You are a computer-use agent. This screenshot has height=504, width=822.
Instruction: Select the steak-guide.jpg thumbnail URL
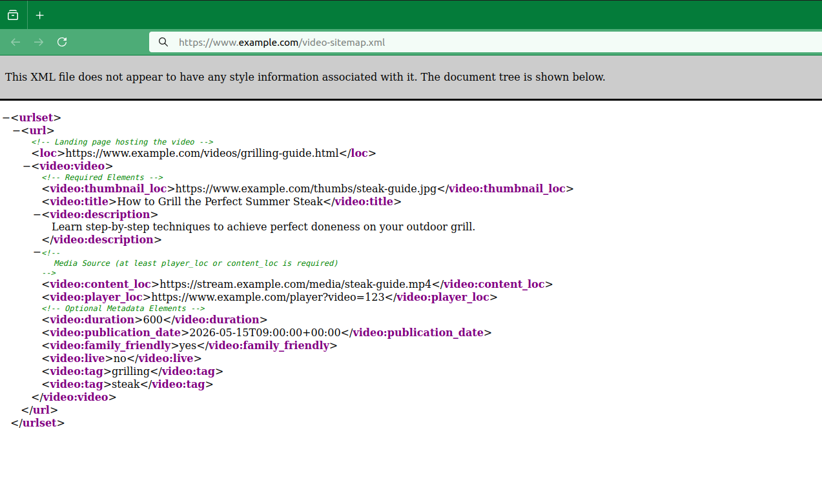point(306,188)
